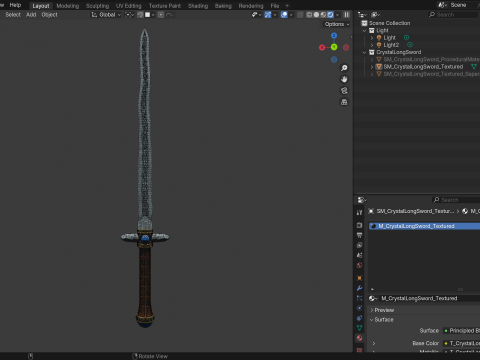480x360 pixels.
Task: Open the Scene properties tab icon
Action: pyautogui.click(x=359, y=255)
